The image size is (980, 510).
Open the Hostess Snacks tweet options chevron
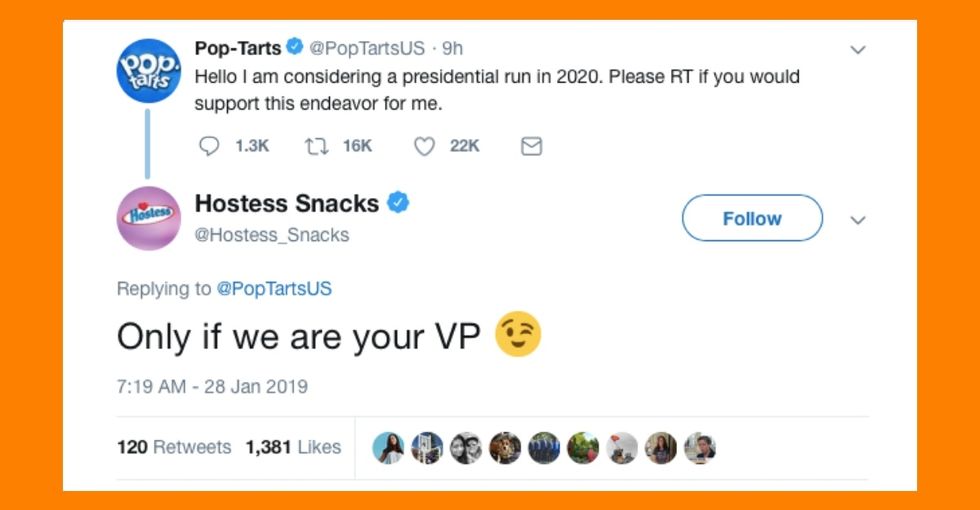(857, 220)
